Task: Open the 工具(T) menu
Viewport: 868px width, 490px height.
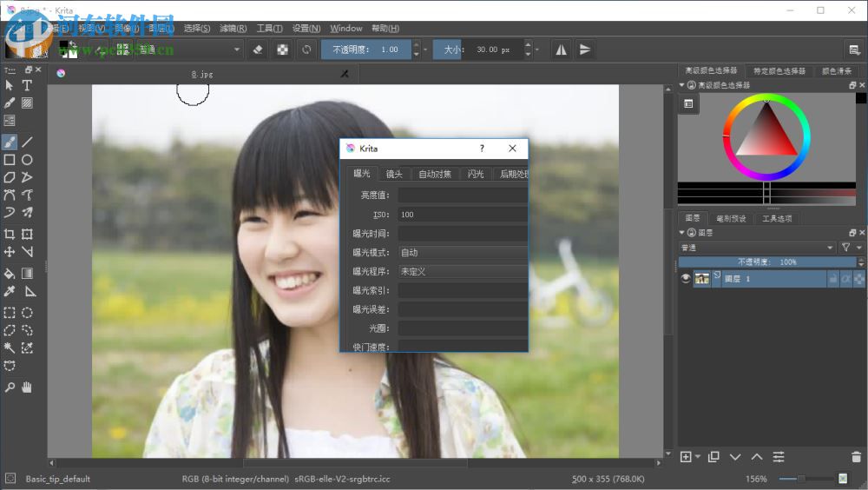Action: click(x=270, y=29)
